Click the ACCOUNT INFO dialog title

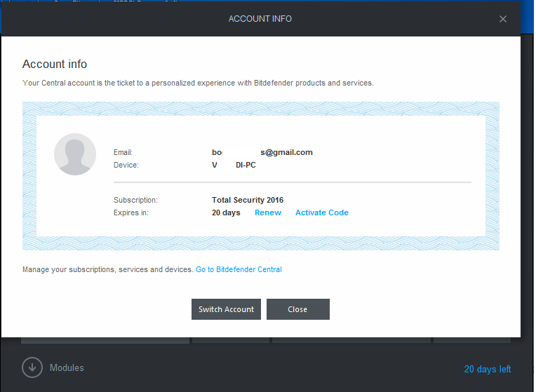point(260,19)
